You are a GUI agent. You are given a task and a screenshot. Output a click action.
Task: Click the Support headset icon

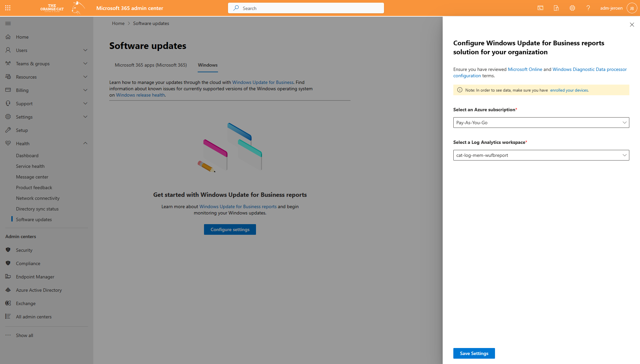point(8,104)
